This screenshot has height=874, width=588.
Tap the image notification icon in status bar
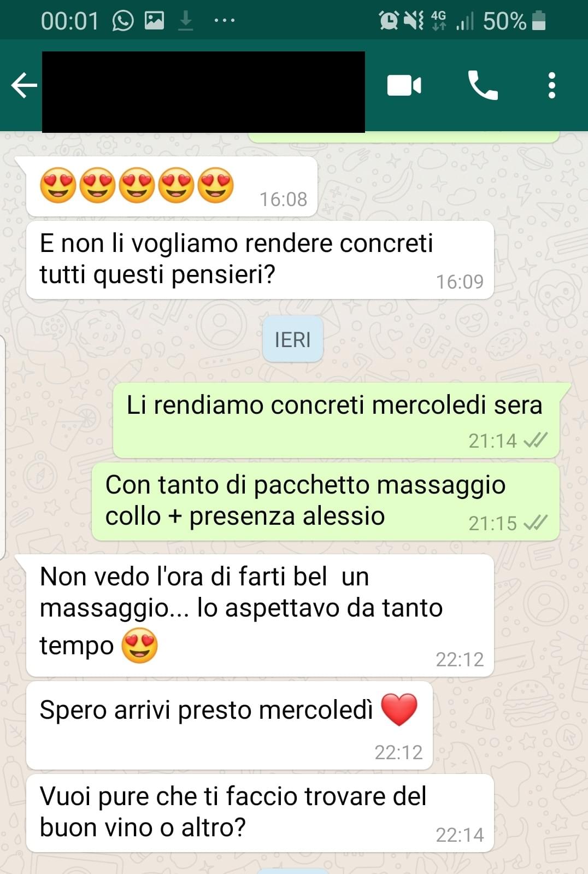point(154,21)
